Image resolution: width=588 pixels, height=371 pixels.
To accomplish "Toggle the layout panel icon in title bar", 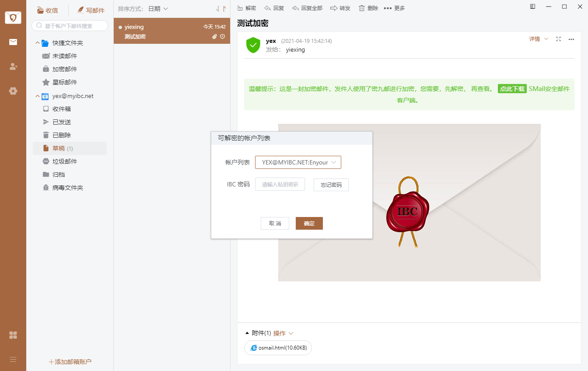I will tap(532, 7).
